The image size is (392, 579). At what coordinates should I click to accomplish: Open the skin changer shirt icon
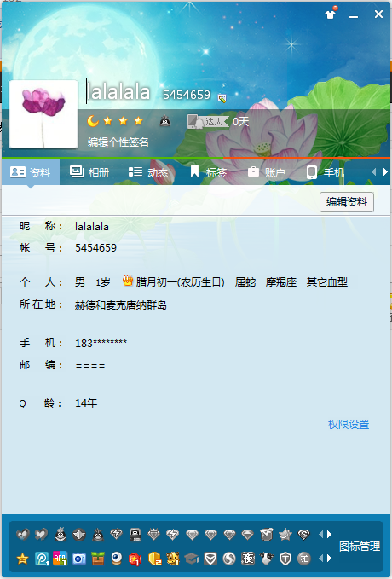pos(331,14)
